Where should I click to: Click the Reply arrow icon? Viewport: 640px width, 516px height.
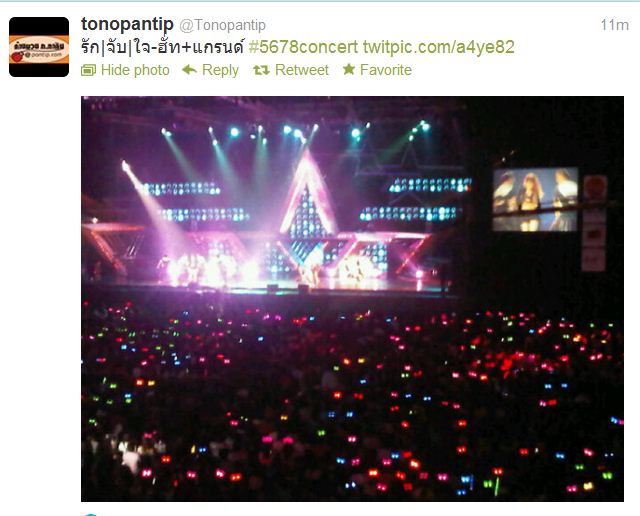[189, 70]
